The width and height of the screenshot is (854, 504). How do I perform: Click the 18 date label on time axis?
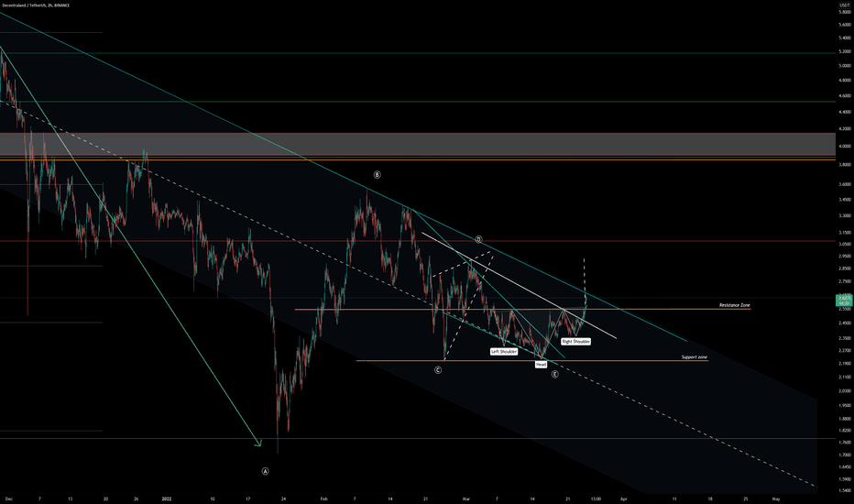point(709,499)
